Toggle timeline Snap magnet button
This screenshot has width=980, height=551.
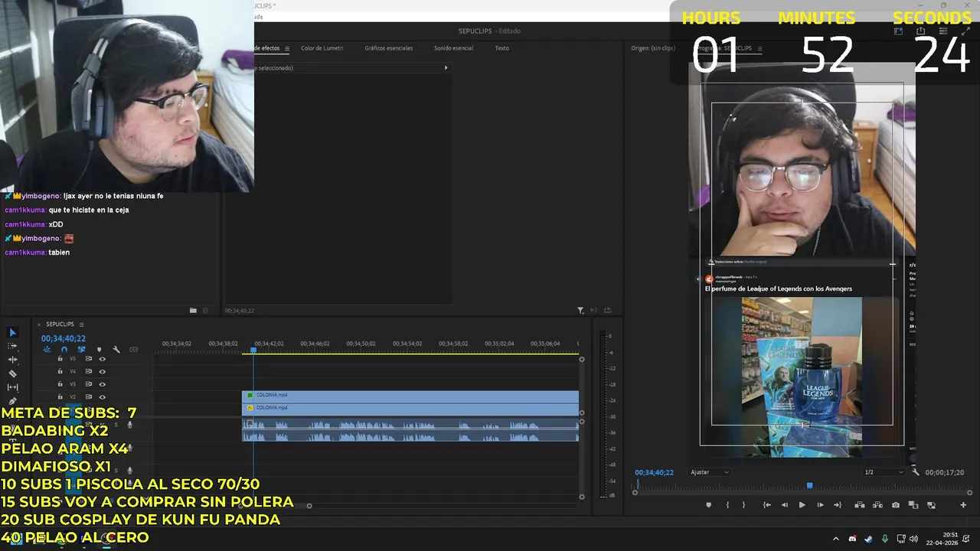pos(64,350)
